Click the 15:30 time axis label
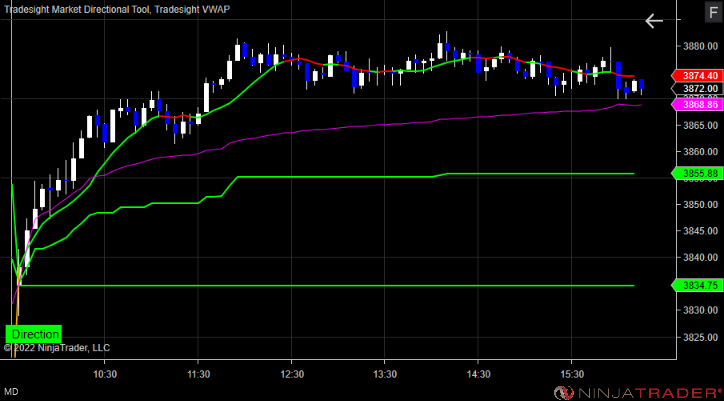Image resolution: width=724 pixels, height=401 pixels. [572, 373]
